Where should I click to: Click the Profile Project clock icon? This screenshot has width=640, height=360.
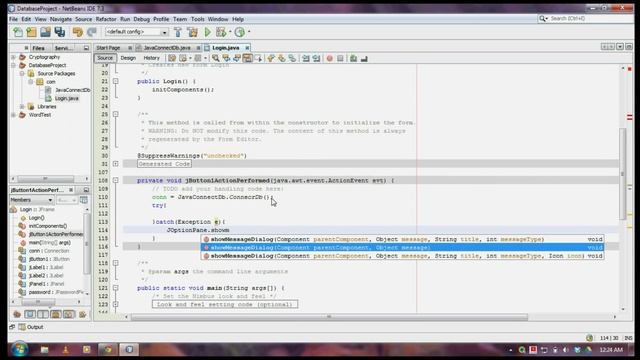click(x=240, y=32)
